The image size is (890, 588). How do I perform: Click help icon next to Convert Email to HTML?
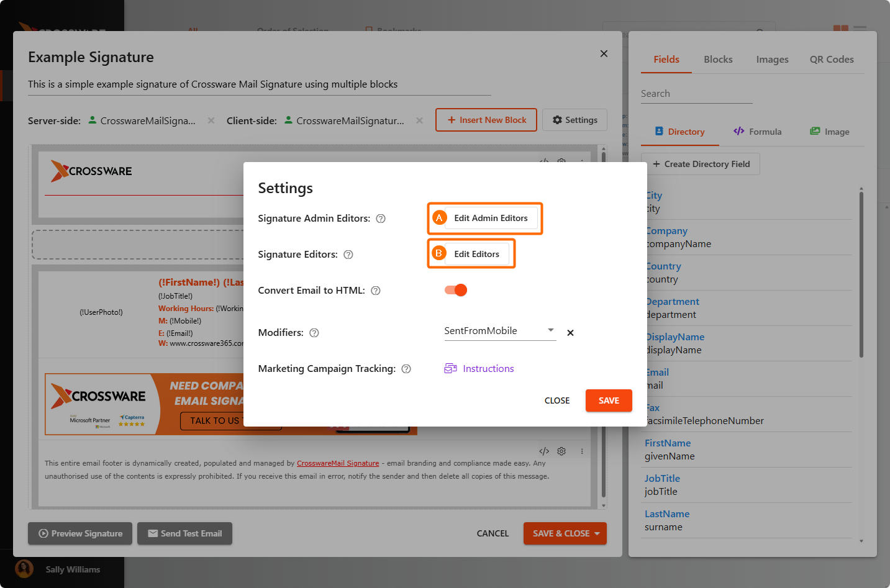pos(376,291)
